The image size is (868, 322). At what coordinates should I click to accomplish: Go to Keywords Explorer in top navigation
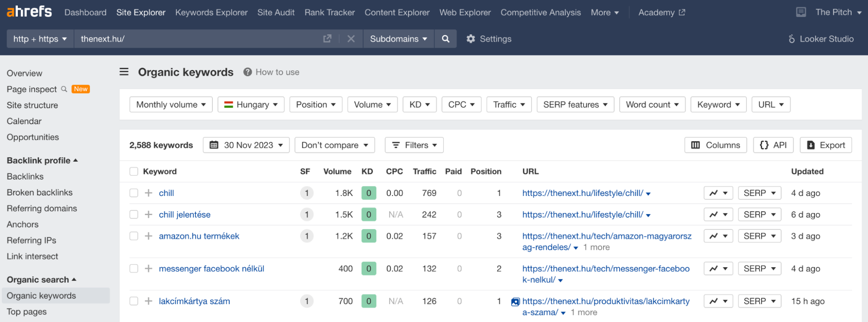click(211, 13)
